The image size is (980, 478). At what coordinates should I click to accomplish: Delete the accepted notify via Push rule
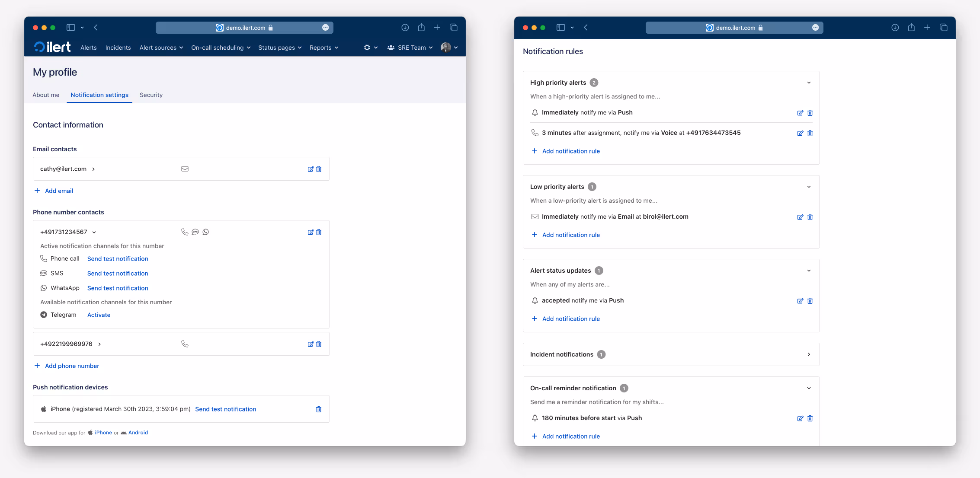(x=810, y=301)
